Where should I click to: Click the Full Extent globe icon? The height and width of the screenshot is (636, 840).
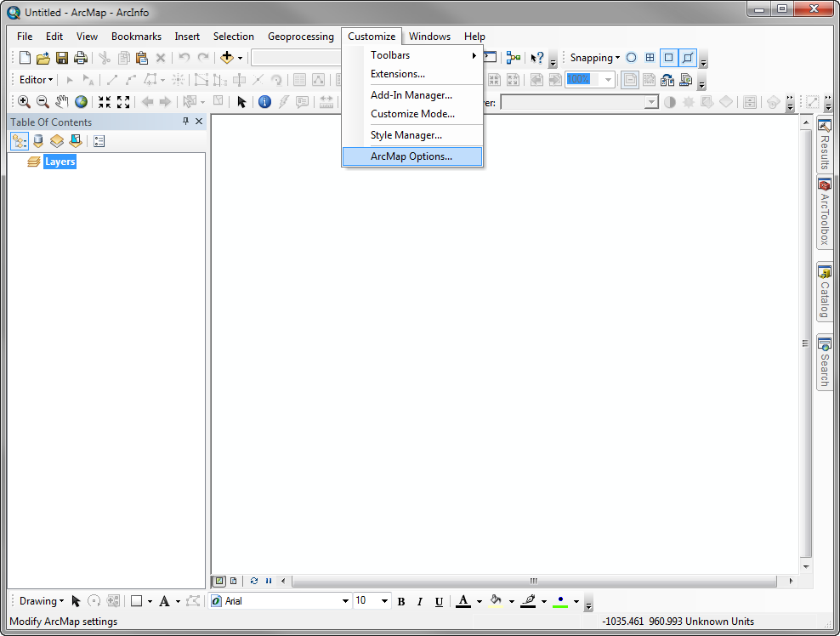[x=81, y=102]
